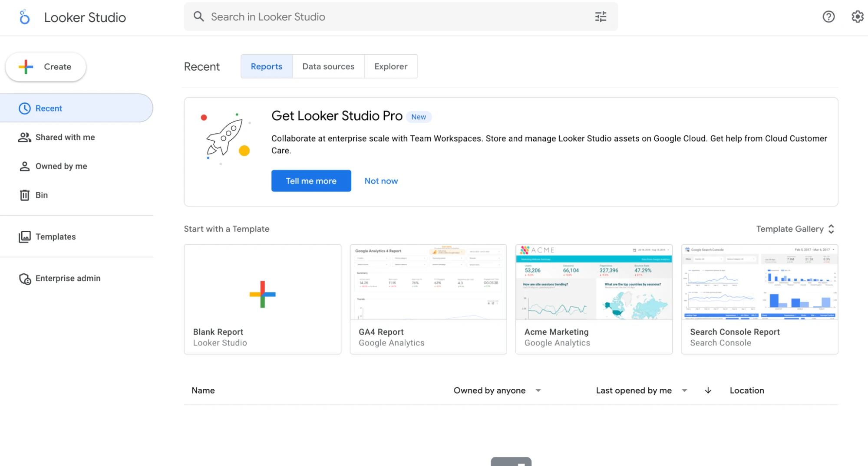This screenshot has width=868, height=466.
Task: Click the Google Analytics subtitle under GA4 Report
Action: point(392,343)
